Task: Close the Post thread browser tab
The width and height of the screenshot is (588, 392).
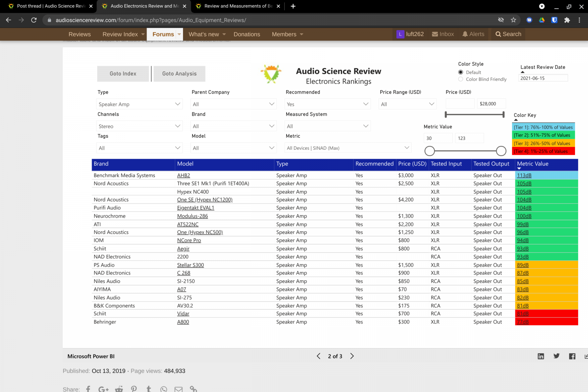Action: [91, 6]
